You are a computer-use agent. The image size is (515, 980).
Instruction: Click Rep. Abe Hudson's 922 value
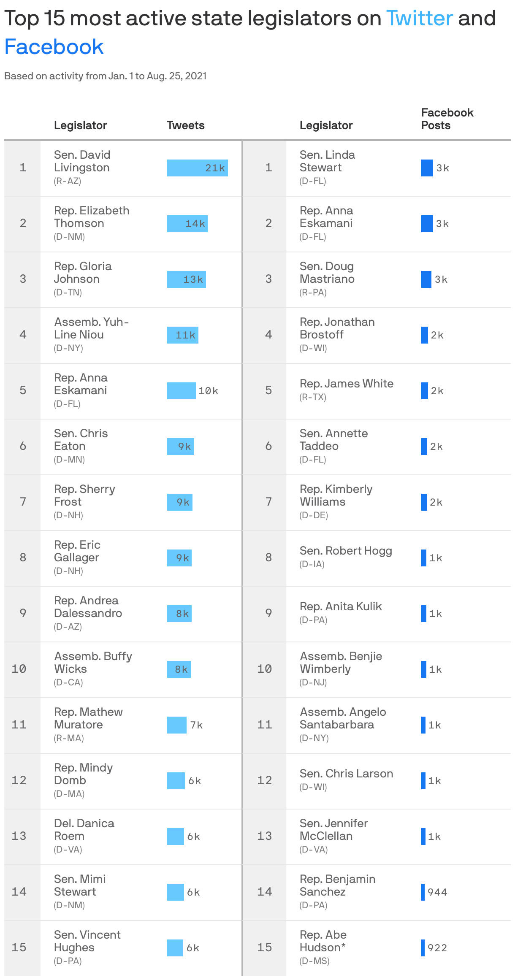coord(437,948)
